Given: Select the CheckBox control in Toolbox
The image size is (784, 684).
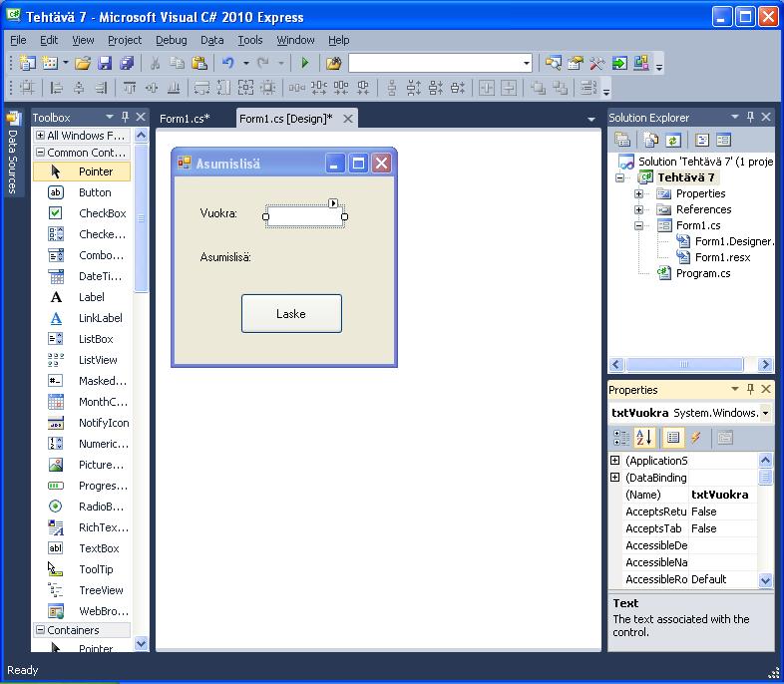Looking at the screenshot, I should [102, 213].
